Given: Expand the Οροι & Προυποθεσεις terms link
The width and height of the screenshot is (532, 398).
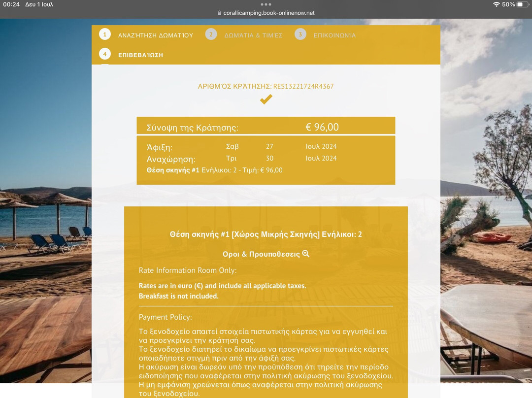Looking at the screenshot, I should pos(261,254).
